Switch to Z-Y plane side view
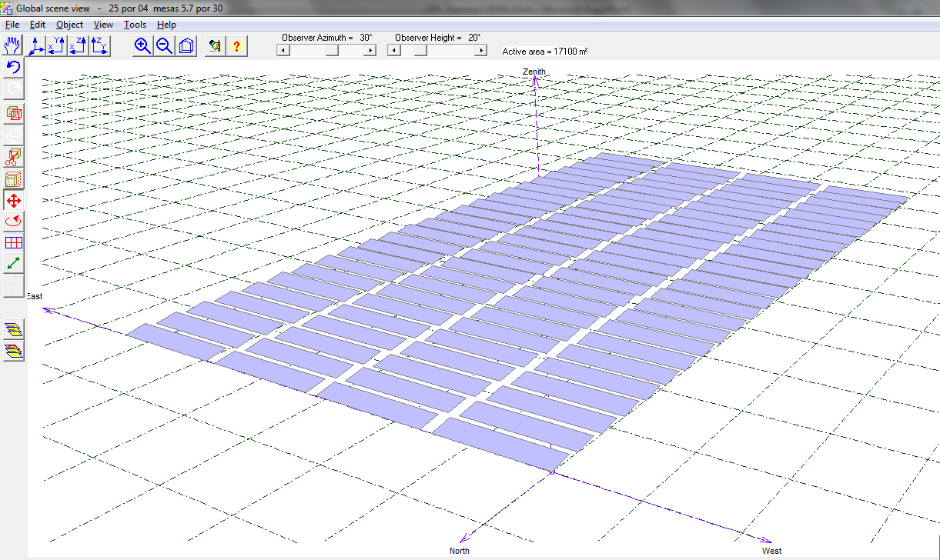Screen dimensions: 940x560 click(x=99, y=46)
